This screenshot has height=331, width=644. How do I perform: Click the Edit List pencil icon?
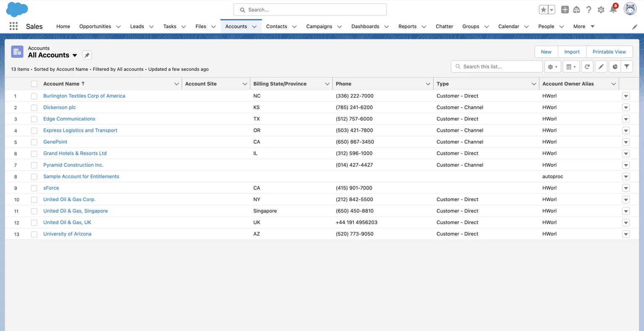coord(601,67)
